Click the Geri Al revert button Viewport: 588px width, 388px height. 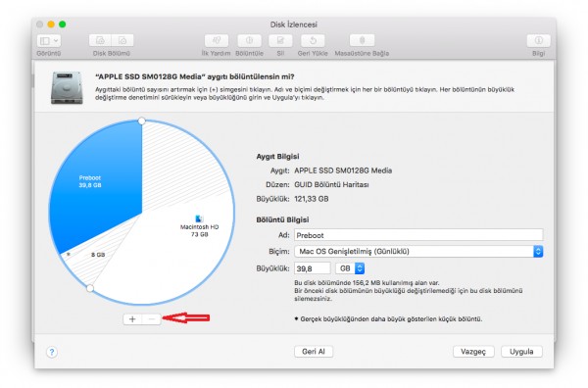[314, 352]
